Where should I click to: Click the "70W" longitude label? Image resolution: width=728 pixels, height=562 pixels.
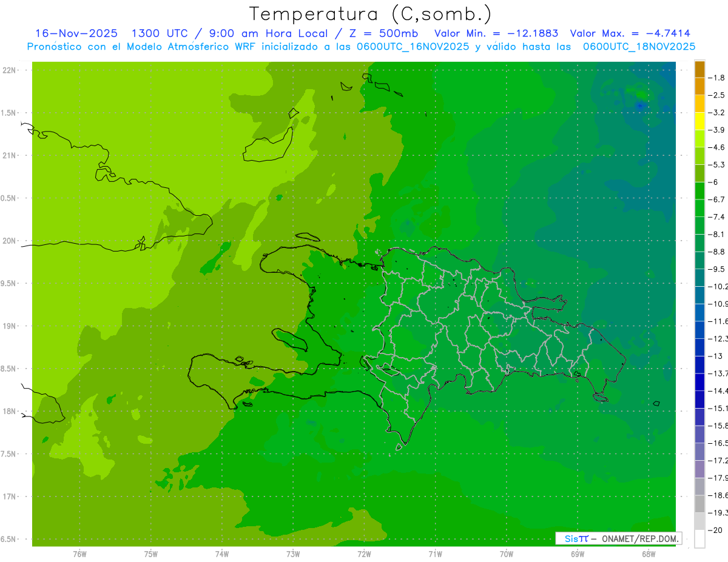(506, 554)
